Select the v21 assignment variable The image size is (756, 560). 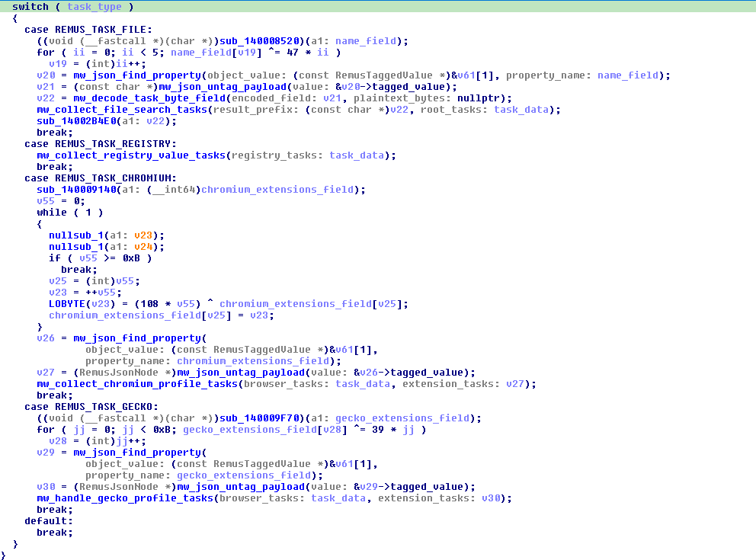click(46, 87)
